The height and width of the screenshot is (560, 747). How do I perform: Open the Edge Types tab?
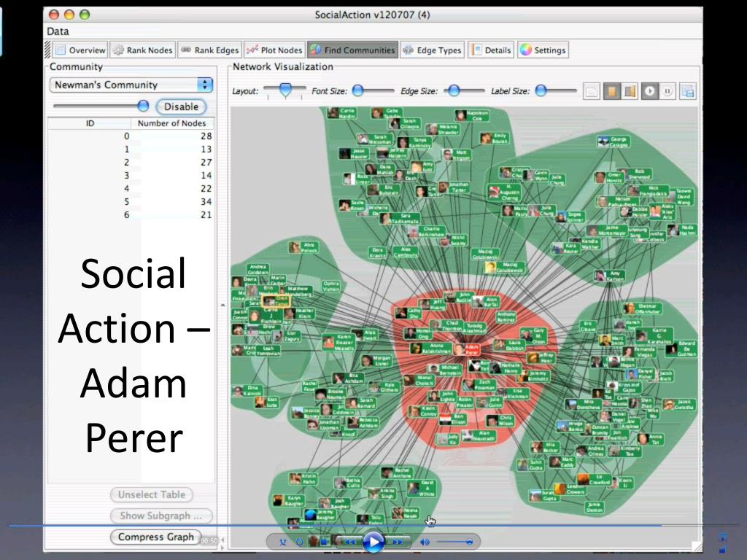(x=432, y=50)
